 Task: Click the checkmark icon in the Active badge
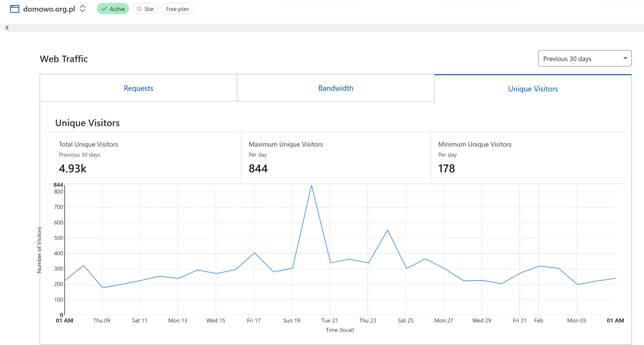pyautogui.click(x=104, y=9)
